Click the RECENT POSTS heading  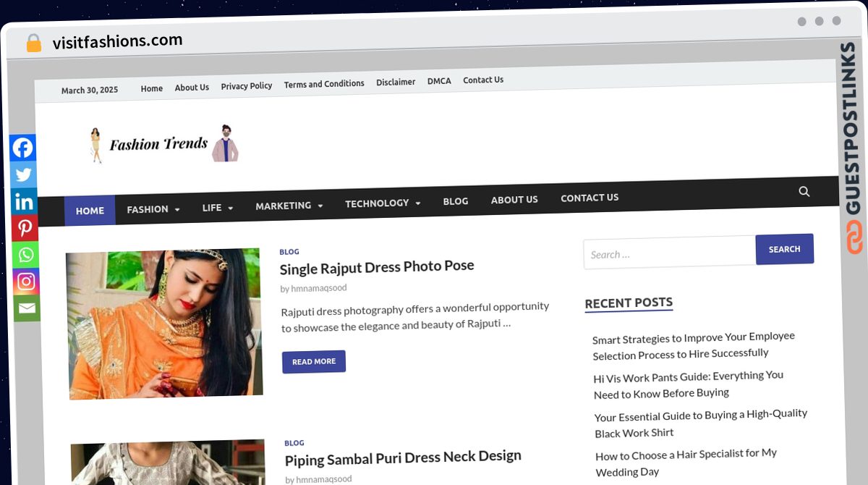click(629, 303)
